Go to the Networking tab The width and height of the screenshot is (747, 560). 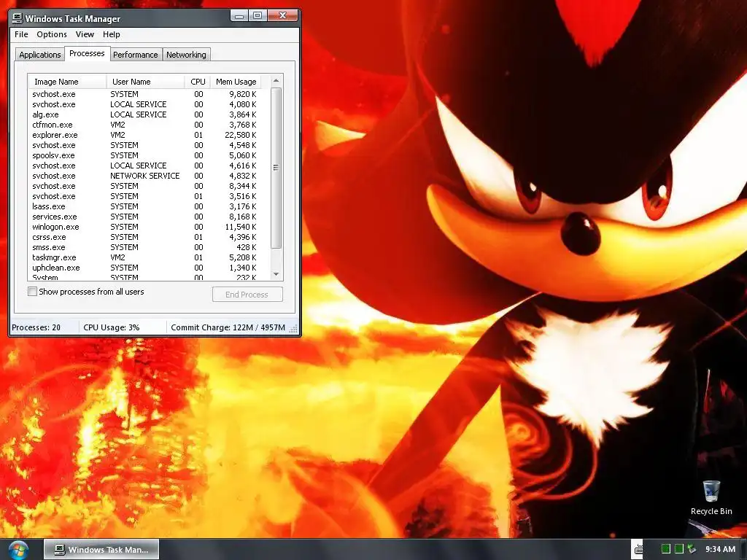pyautogui.click(x=186, y=55)
